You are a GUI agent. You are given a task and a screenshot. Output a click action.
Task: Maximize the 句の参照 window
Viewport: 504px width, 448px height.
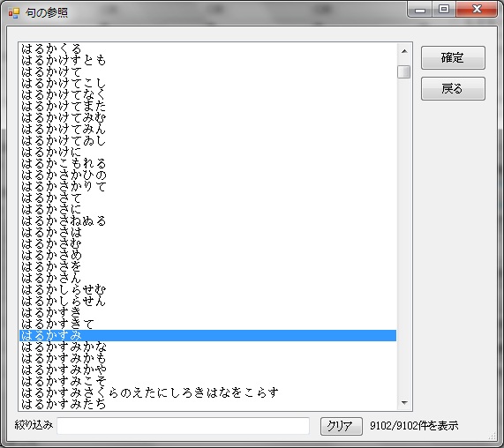[x=444, y=9]
